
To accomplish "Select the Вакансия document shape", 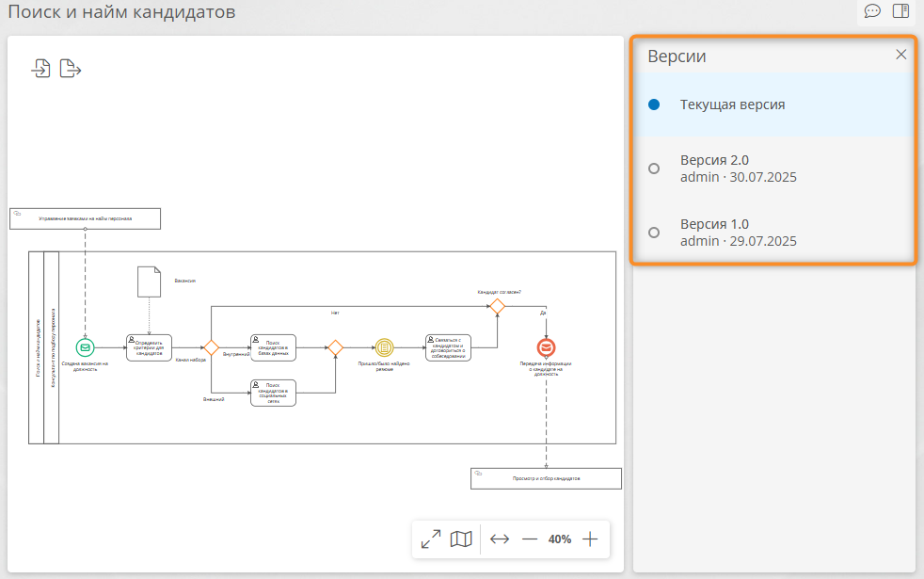I will click(149, 281).
